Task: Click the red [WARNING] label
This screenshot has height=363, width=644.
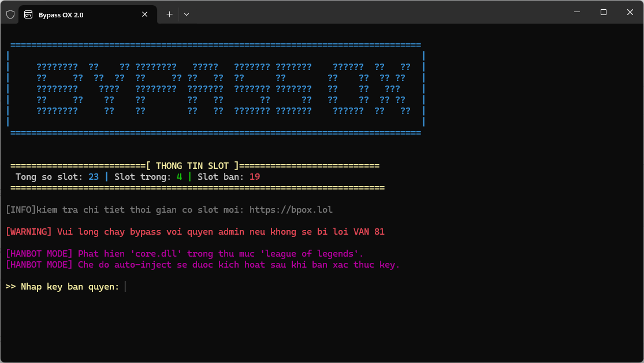Action: coord(29,232)
